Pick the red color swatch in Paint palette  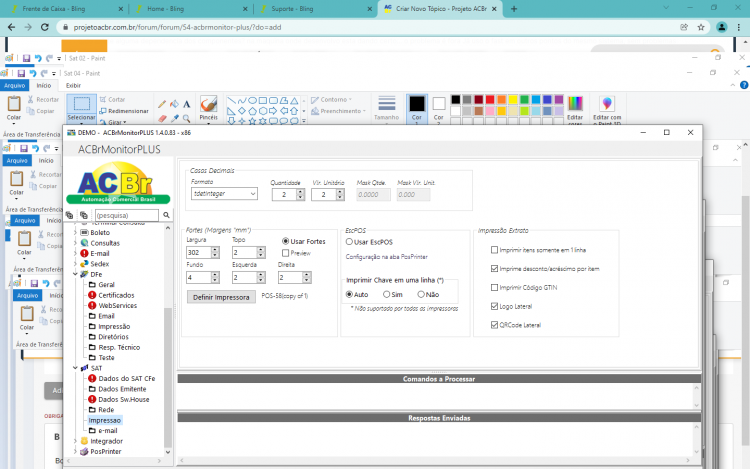click(x=490, y=99)
